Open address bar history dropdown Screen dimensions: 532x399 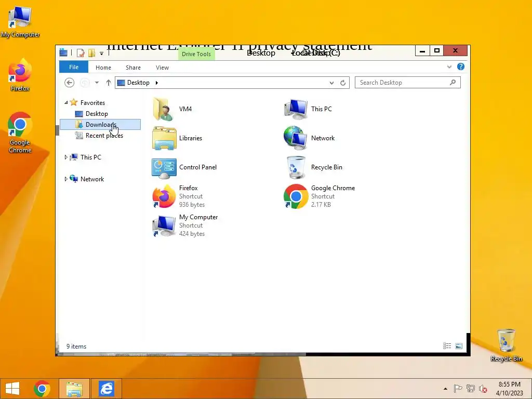pyautogui.click(x=331, y=83)
